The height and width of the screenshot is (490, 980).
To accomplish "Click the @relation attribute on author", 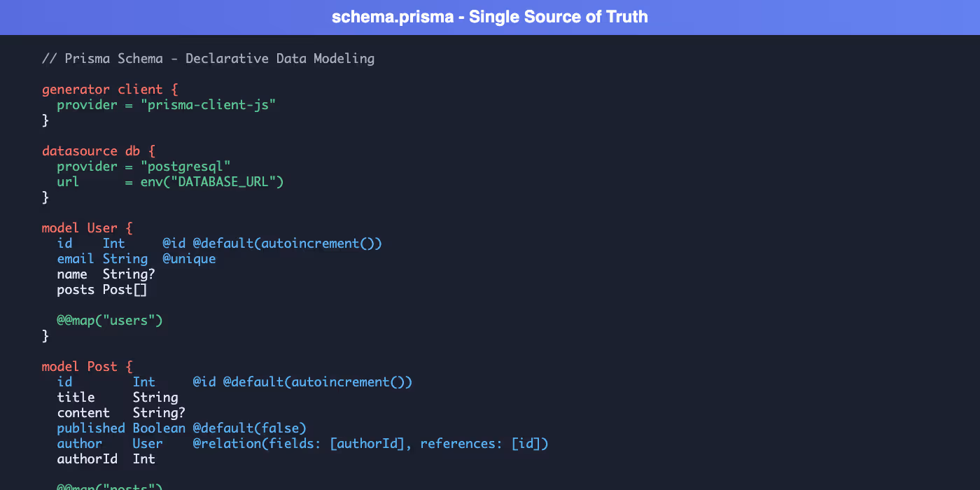I will (x=370, y=444).
